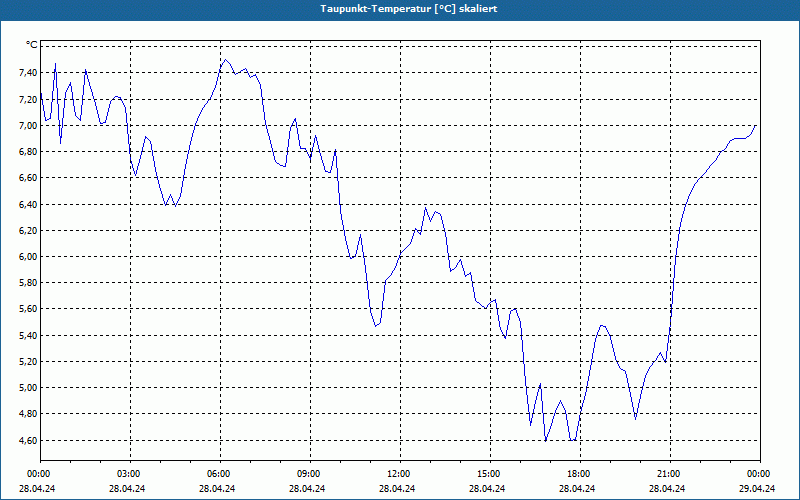This screenshot has height=500, width=800.
Task: Click the 5,40 y-axis label
Action: pos(28,336)
